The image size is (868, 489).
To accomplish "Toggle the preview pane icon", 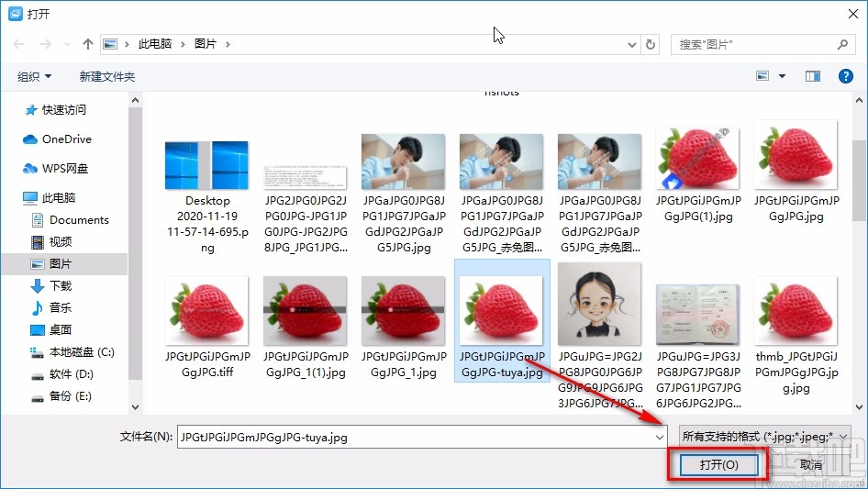I will [x=813, y=76].
